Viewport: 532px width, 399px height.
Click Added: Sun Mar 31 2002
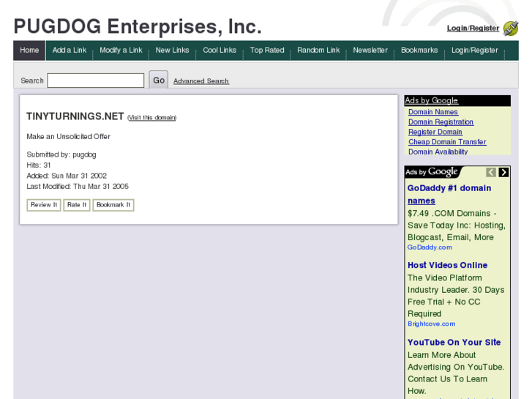67,176
